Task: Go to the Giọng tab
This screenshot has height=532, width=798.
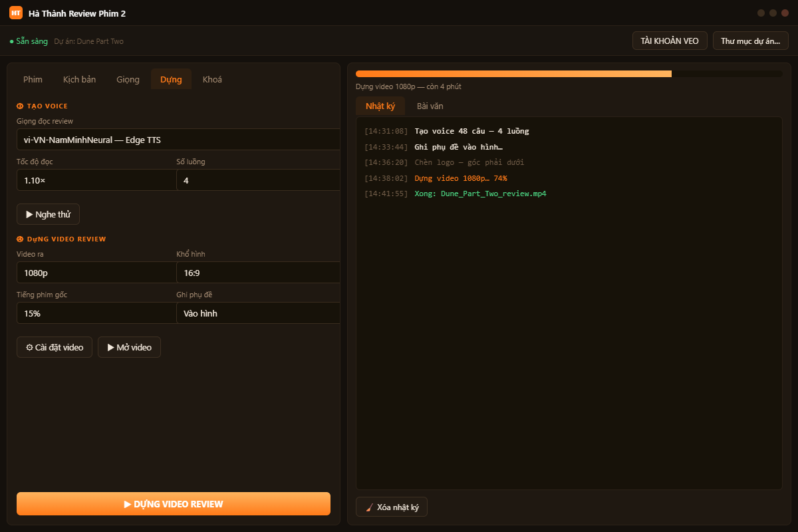Action: tap(128, 79)
